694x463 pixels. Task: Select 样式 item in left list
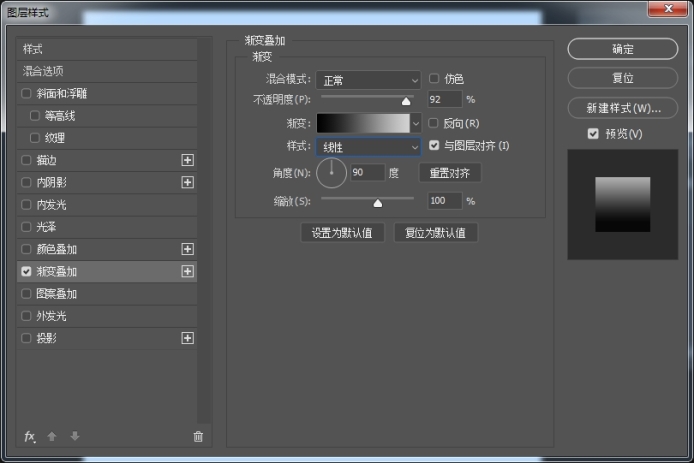[107, 49]
